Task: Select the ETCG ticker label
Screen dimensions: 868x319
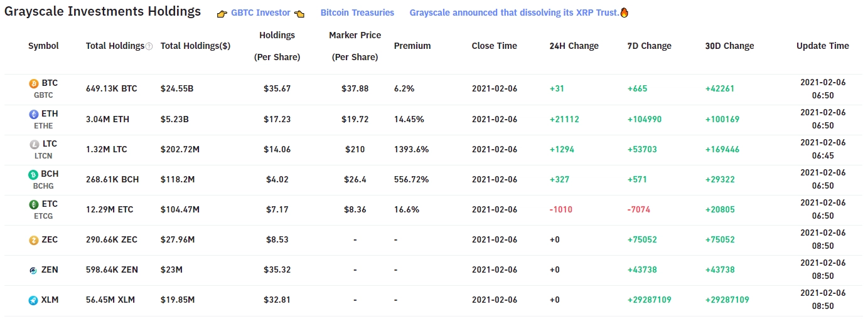Action: (43, 216)
